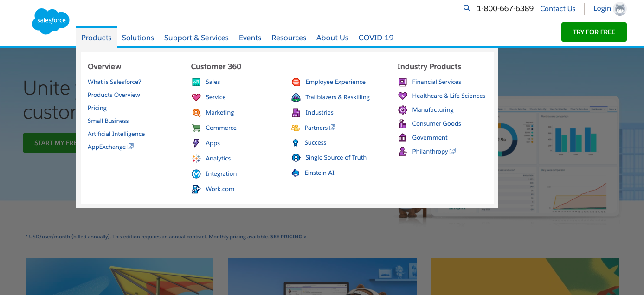Click the Industries building icon
This screenshot has width=644, height=295.
coord(296,113)
